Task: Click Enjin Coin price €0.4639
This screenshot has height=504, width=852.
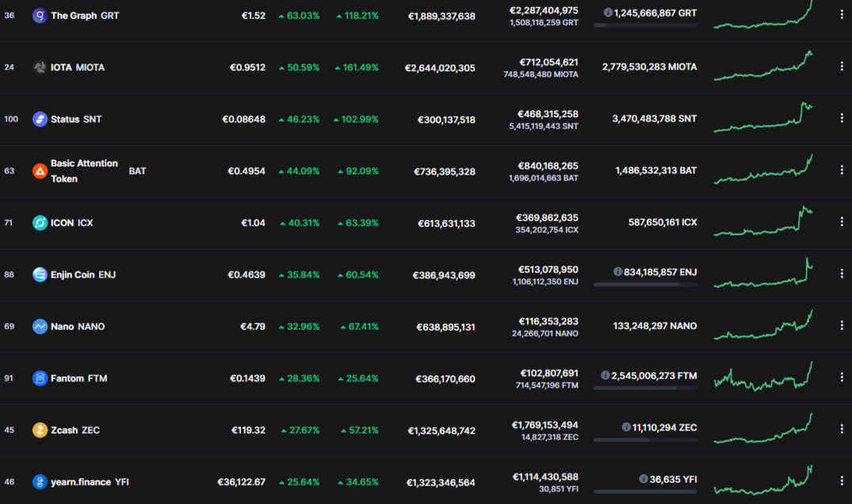Action: click(x=246, y=275)
